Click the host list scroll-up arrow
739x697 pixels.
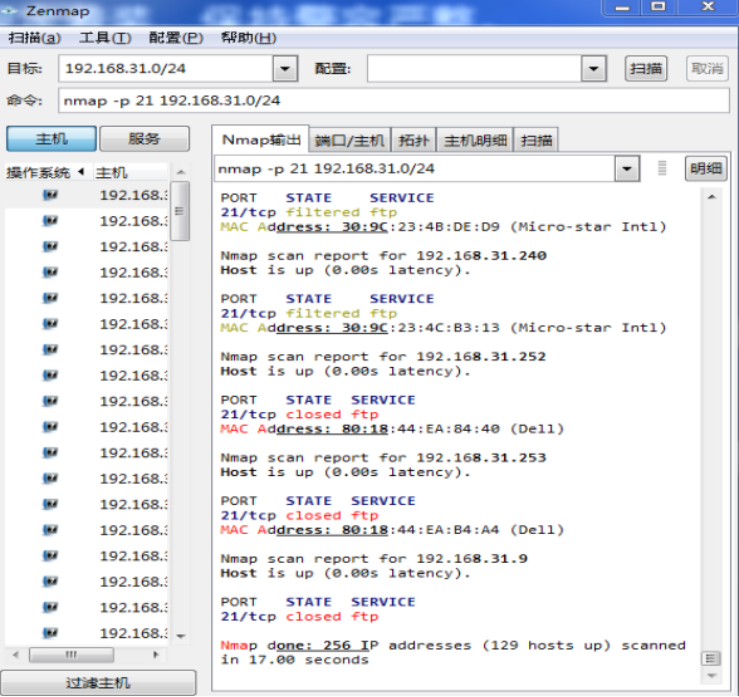181,172
